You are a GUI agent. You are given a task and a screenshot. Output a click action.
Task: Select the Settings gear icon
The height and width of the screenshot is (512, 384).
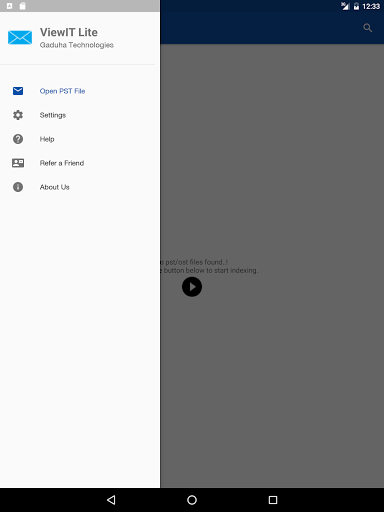(18, 115)
